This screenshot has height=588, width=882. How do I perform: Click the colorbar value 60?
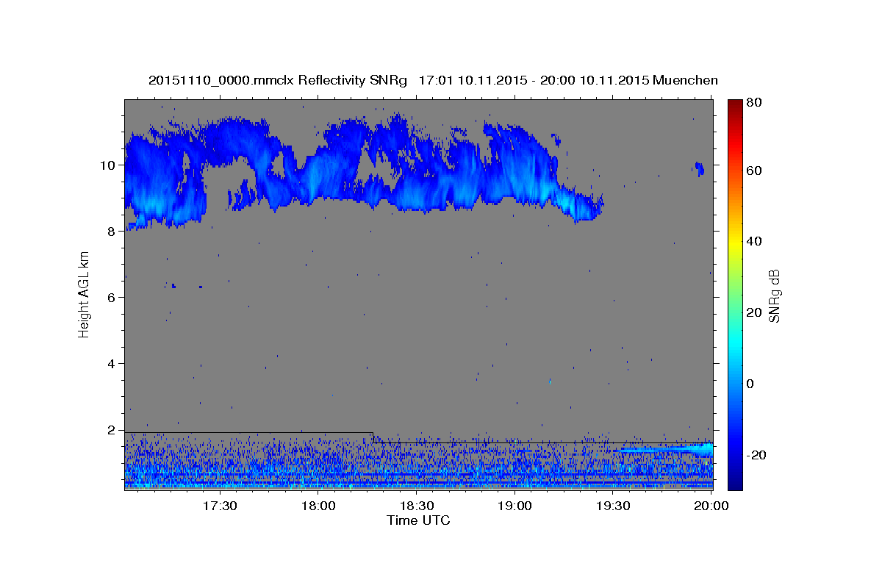(756, 171)
